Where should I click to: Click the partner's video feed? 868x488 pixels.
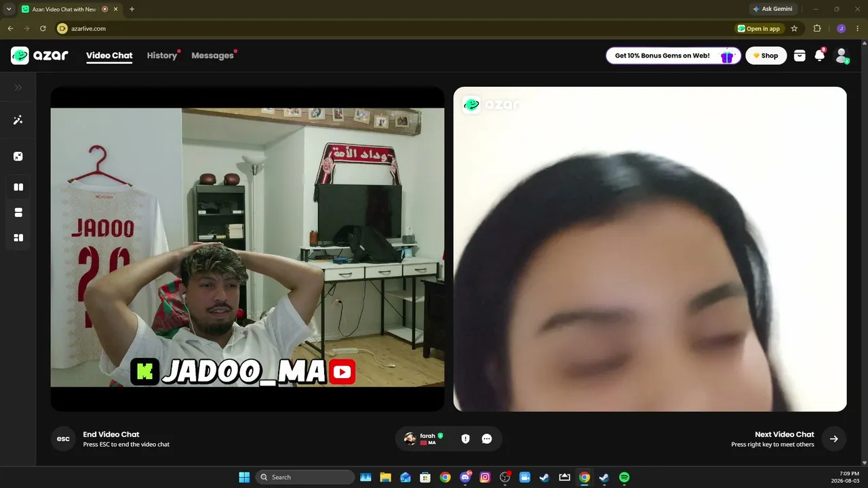coord(650,249)
